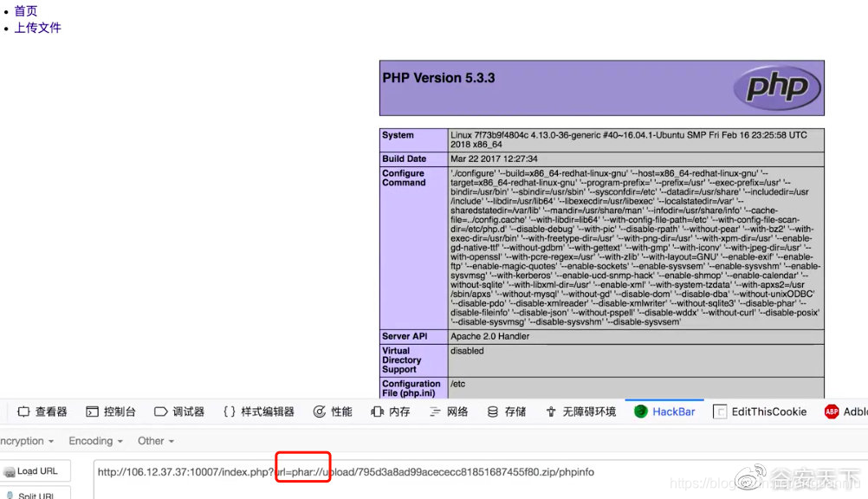Screen dimensions: 868x499
Task: Click the Build Date row label
Action: click(404, 159)
